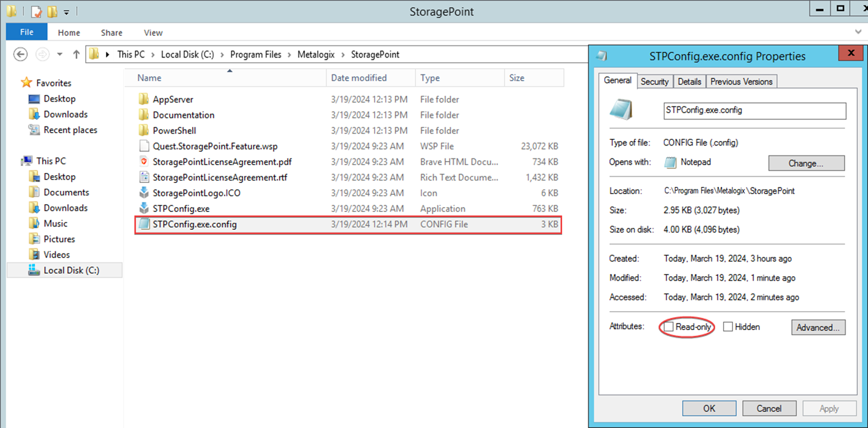Click the Pictures folder icon
This screenshot has width=868, height=428.
click(34, 239)
